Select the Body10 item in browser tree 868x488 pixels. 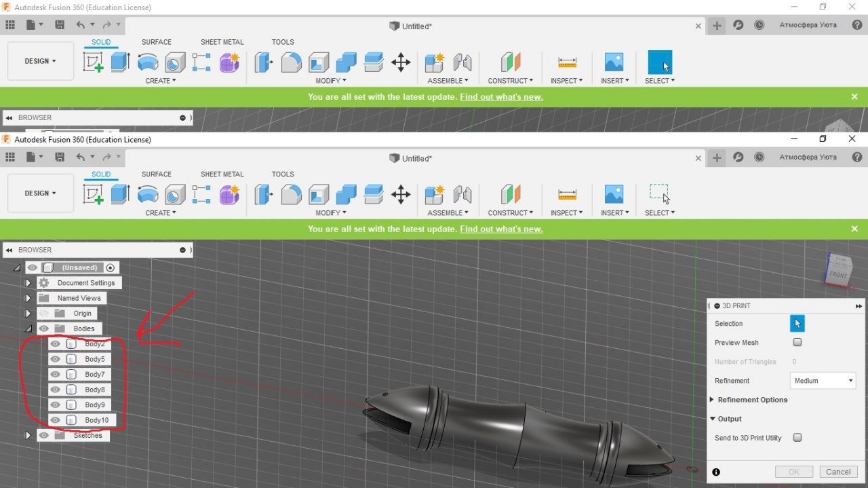click(x=96, y=420)
